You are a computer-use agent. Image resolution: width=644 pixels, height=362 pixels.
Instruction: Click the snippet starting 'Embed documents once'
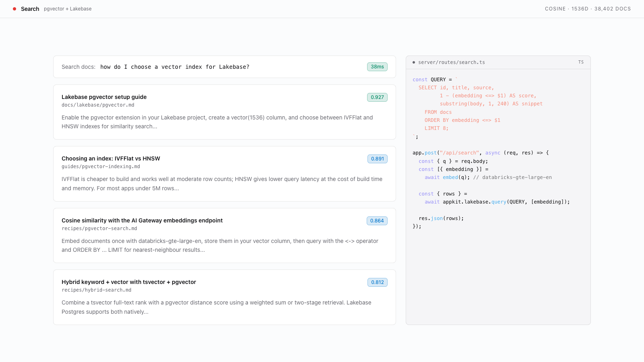click(x=220, y=245)
